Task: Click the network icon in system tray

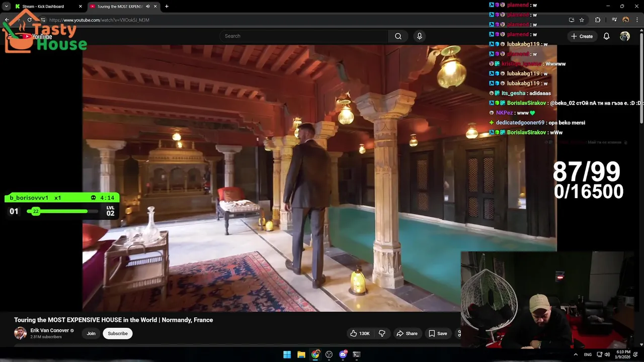Action: 599,354
